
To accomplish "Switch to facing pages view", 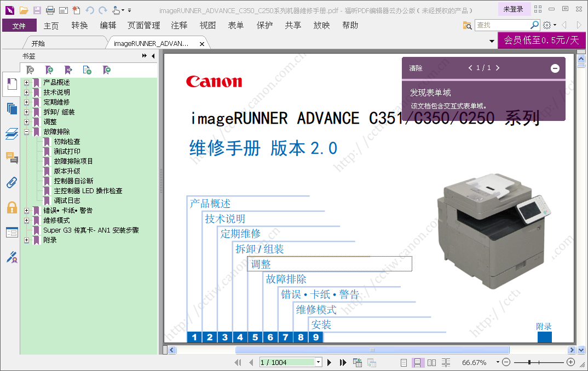I will coord(431,362).
